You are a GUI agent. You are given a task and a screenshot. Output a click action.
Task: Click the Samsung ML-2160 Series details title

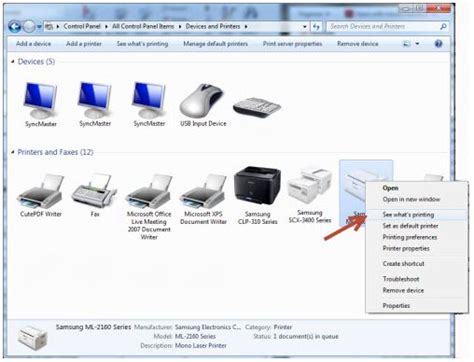point(93,327)
